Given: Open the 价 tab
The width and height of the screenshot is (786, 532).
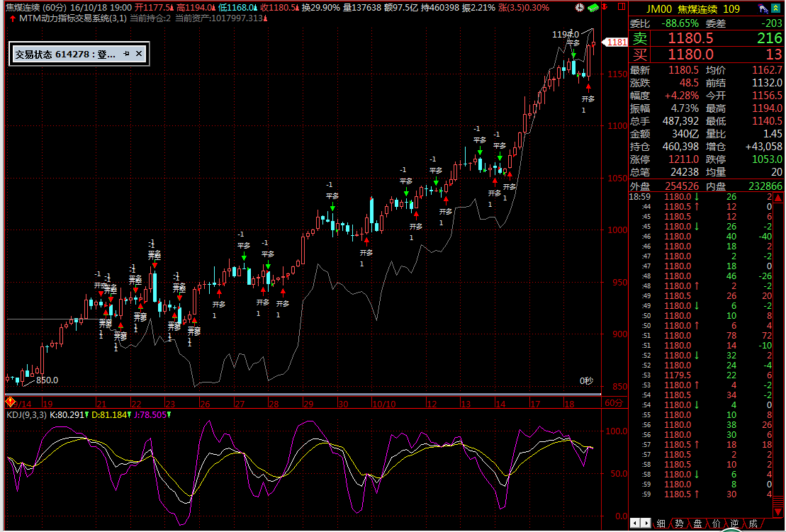Looking at the screenshot, I should pos(716,523).
